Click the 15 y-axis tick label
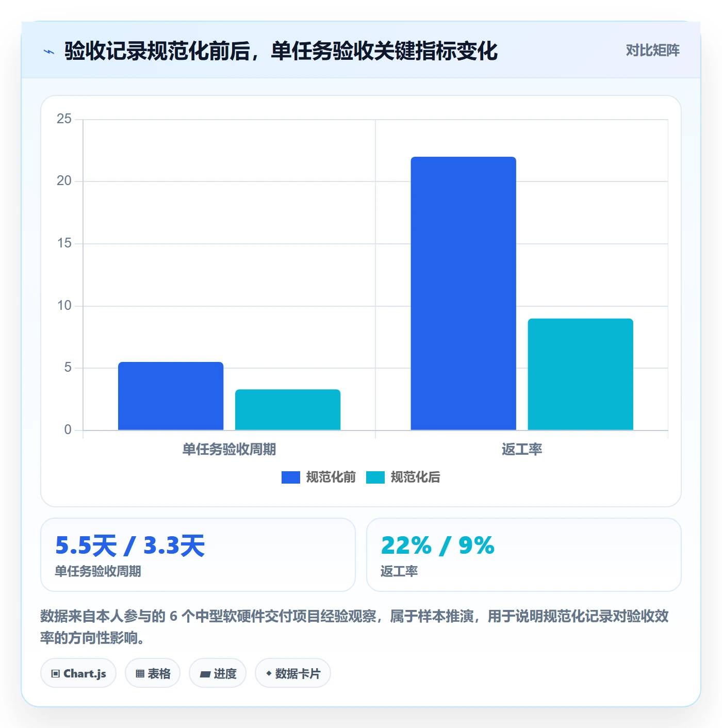This screenshot has width=722, height=728. [x=64, y=243]
